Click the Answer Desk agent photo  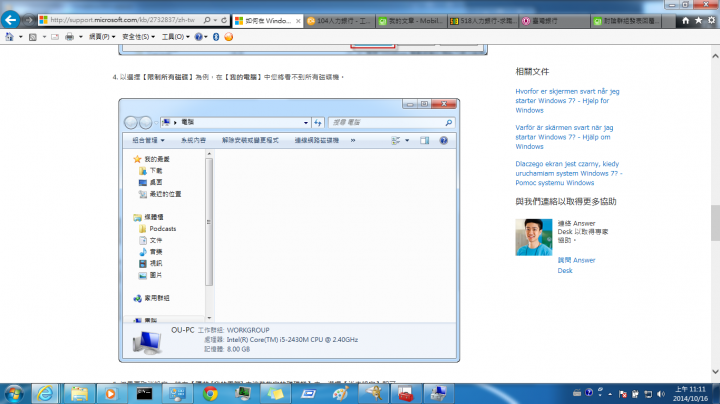[534, 237]
